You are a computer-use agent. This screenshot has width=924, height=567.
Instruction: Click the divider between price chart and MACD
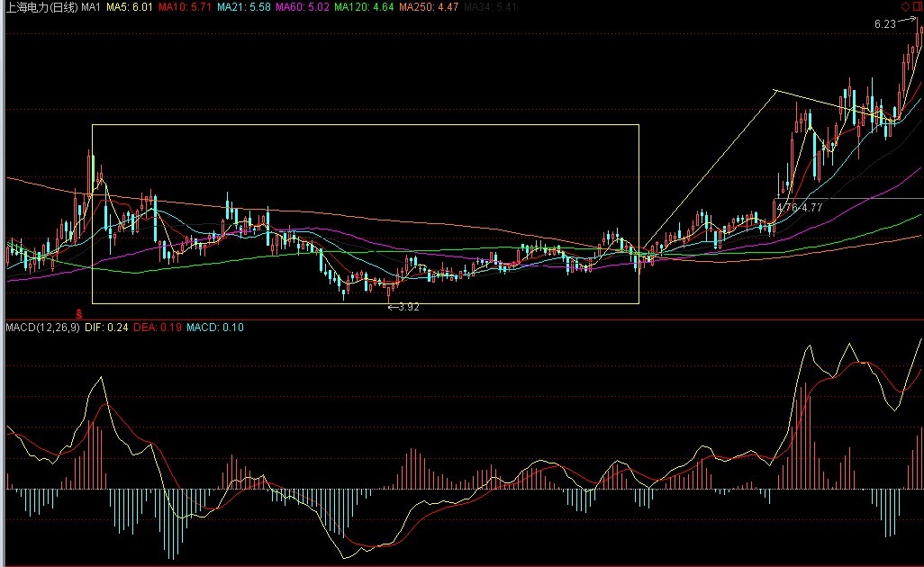coord(462,319)
